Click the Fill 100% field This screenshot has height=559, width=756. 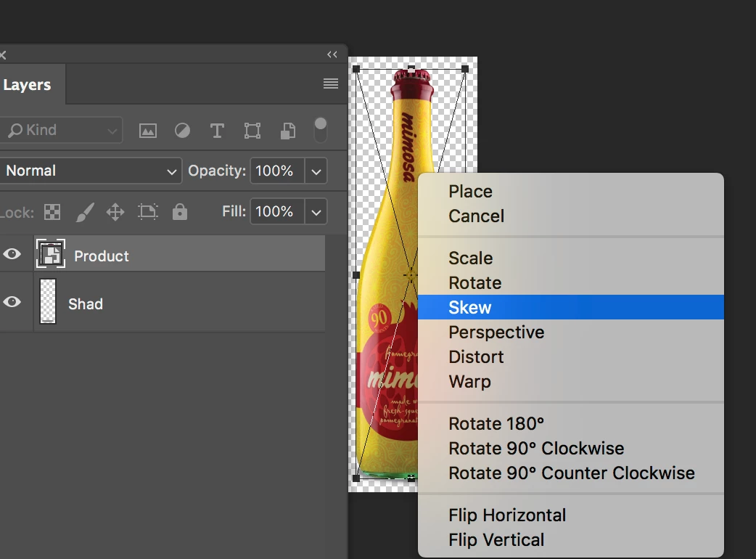277,211
